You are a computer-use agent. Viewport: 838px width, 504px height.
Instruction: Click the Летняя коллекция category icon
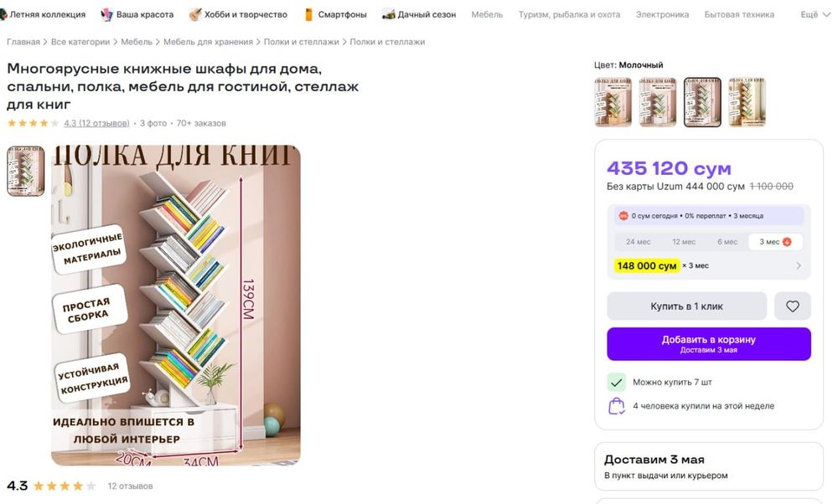(x=3, y=14)
